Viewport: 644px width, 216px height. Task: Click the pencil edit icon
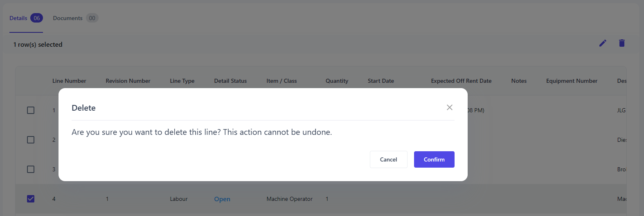tap(603, 43)
